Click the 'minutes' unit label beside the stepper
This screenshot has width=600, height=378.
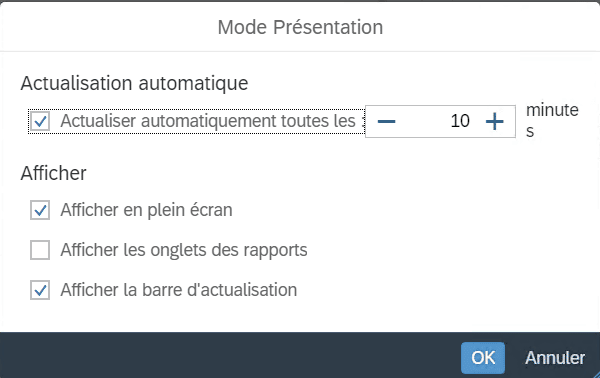point(552,121)
